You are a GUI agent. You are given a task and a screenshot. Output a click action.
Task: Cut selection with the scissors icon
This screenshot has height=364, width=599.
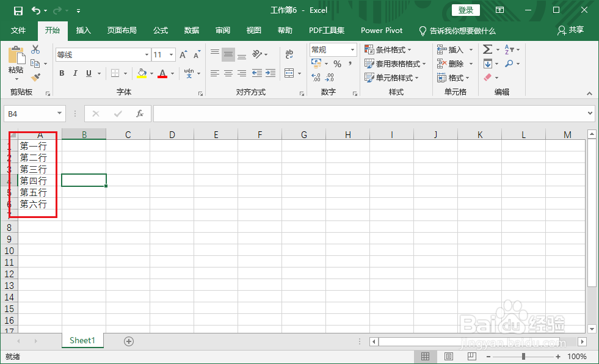coord(35,49)
